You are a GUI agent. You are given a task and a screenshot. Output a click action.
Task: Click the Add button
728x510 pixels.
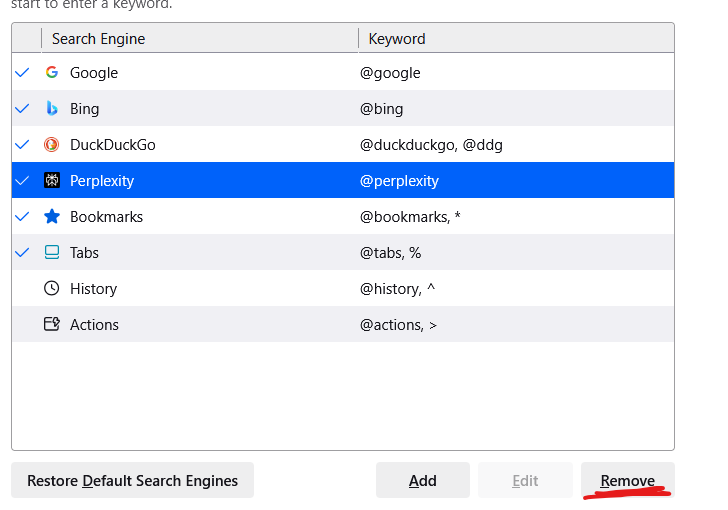422,481
